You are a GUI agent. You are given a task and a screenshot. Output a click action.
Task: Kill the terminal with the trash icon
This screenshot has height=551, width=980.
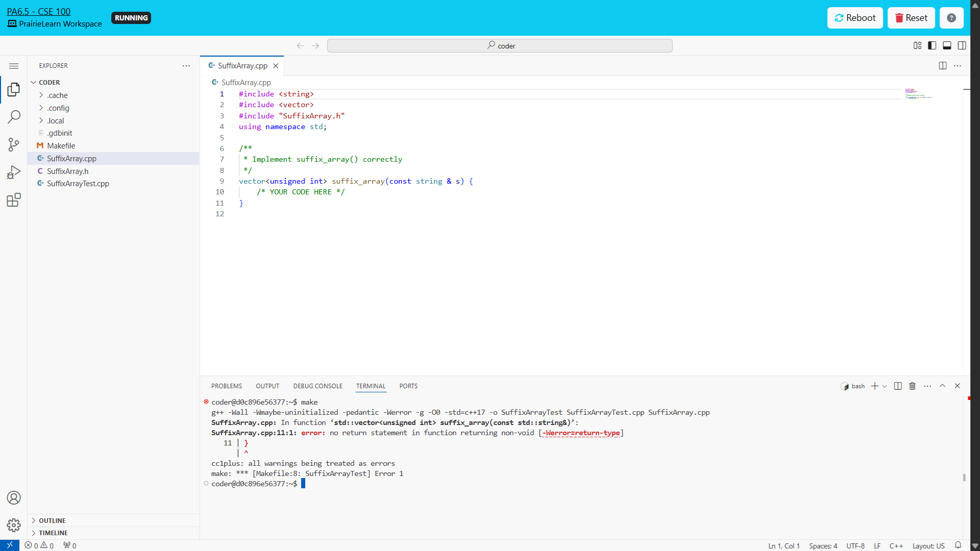tap(913, 386)
